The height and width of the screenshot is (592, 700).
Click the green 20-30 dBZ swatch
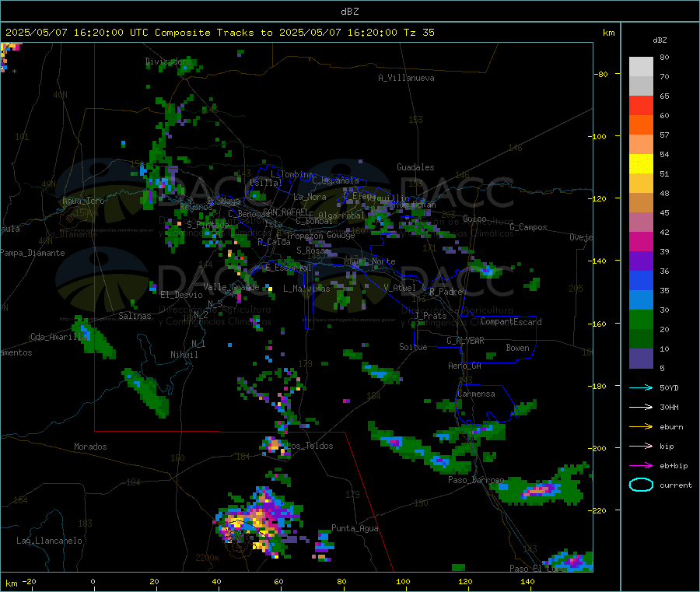tap(641, 320)
